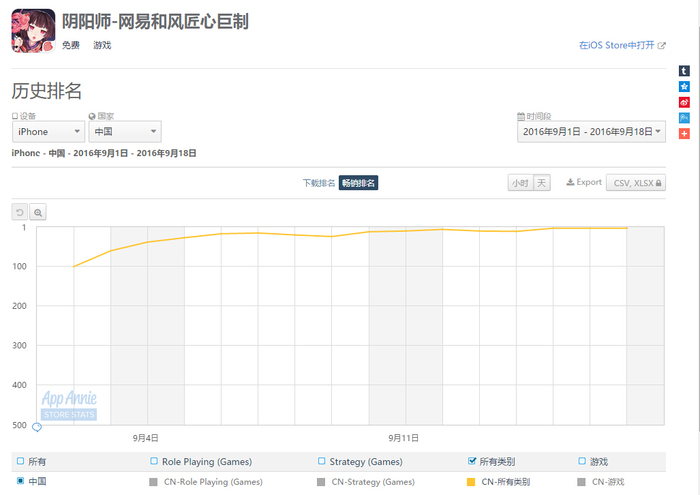Share the page via the Tumblr icon

[x=684, y=71]
